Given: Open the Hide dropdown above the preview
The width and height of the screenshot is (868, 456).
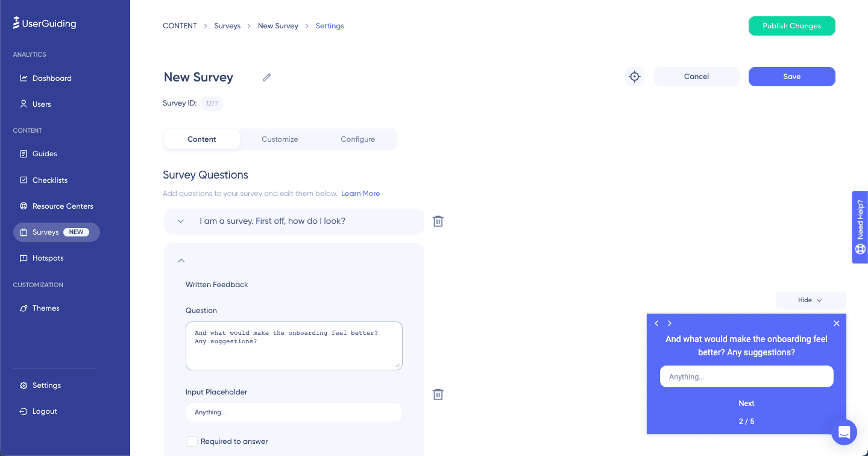Looking at the screenshot, I should coord(810,300).
